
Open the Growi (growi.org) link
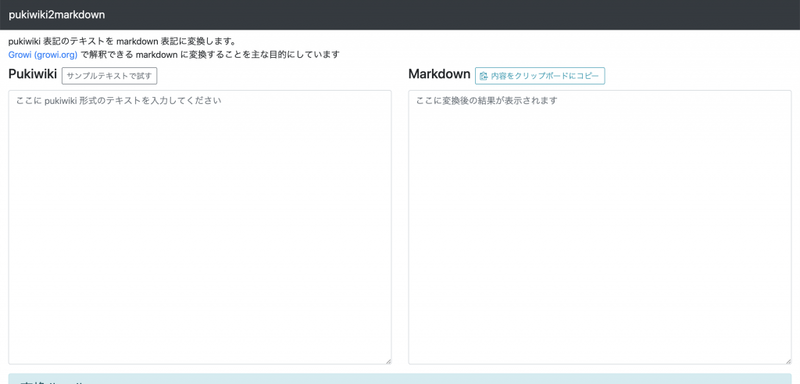click(x=43, y=55)
